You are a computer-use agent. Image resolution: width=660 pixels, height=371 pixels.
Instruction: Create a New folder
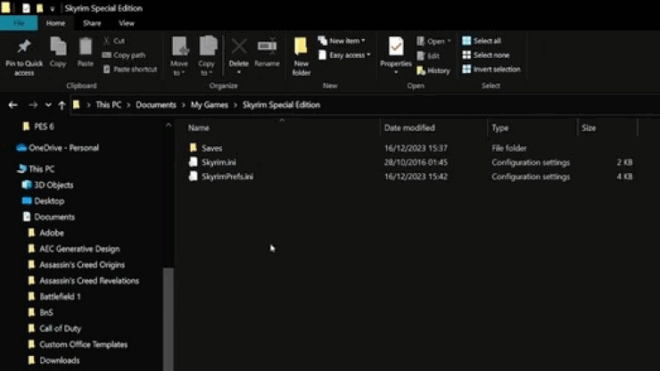[x=301, y=56]
